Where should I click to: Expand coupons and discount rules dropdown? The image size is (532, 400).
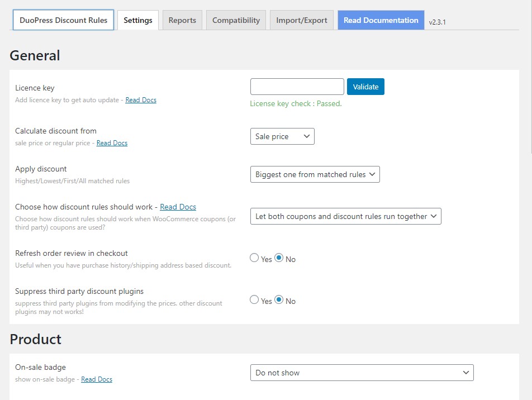coord(346,216)
